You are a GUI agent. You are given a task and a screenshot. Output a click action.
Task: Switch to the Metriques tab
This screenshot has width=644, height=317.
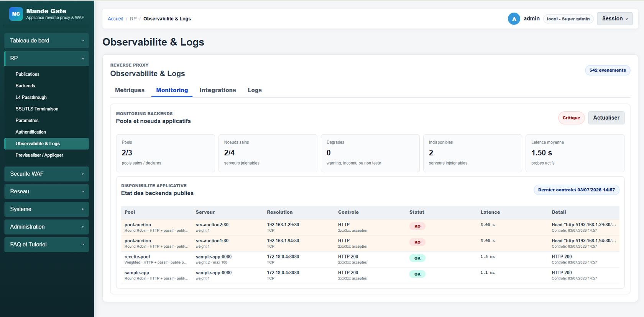130,90
